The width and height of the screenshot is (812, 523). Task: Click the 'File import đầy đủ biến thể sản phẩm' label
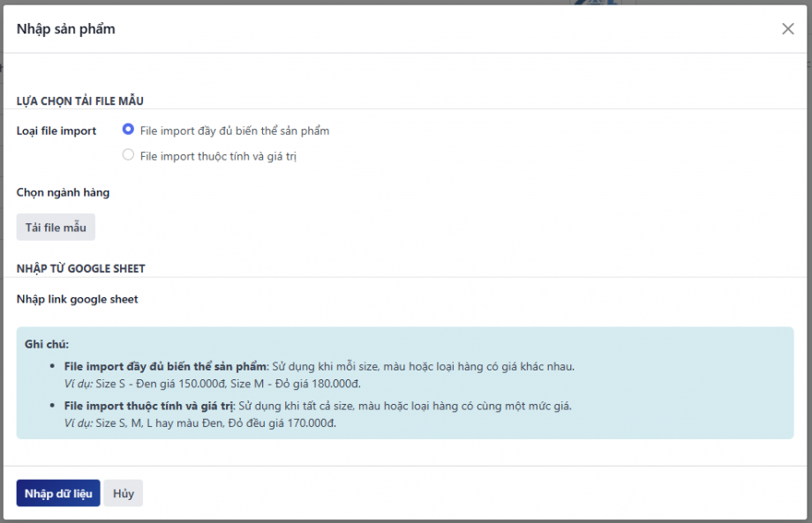click(x=234, y=131)
